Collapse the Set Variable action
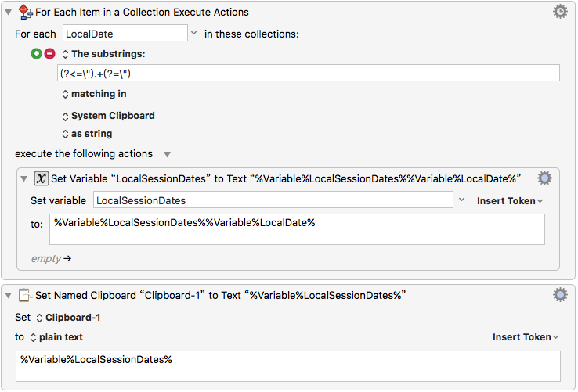Screen dimensions: 578x392 click(25, 179)
